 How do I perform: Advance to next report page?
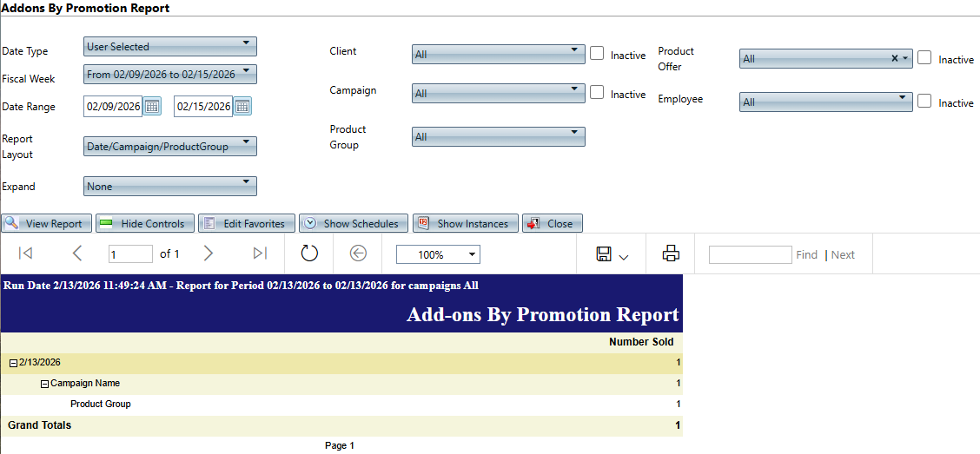(x=209, y=253)
